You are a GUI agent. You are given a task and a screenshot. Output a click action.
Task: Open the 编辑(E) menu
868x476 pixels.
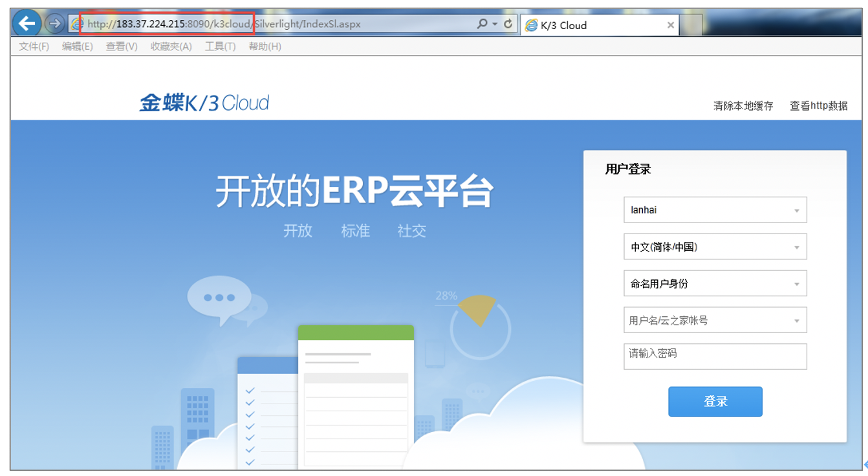tap(78, 47)
